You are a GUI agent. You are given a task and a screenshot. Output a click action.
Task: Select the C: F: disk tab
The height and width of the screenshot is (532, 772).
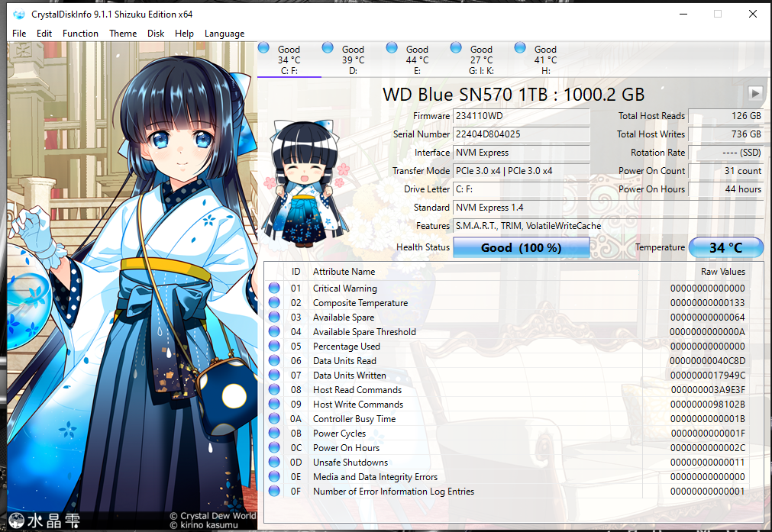click(x=289, y=60)
